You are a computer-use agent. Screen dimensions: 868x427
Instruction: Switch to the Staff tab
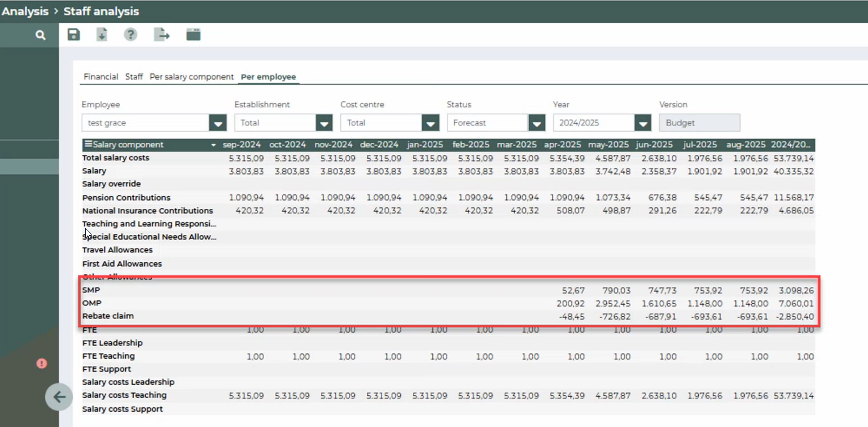(134, 77)
